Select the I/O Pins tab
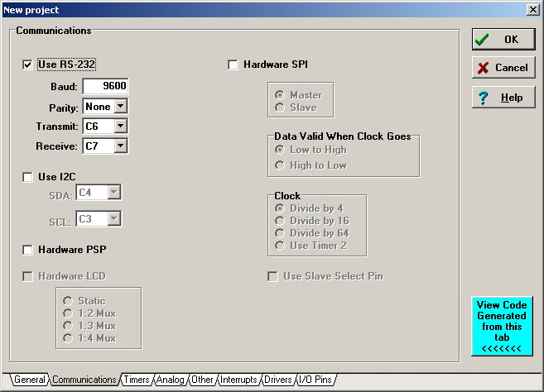Image resolution: width=544 pixels, height=392 pixels. point(315,380)
